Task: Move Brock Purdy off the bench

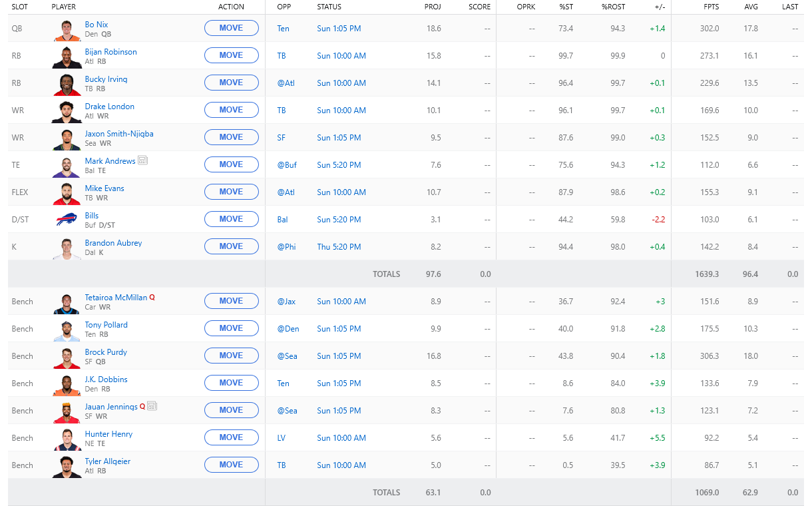Action: (x=231, y=356)
